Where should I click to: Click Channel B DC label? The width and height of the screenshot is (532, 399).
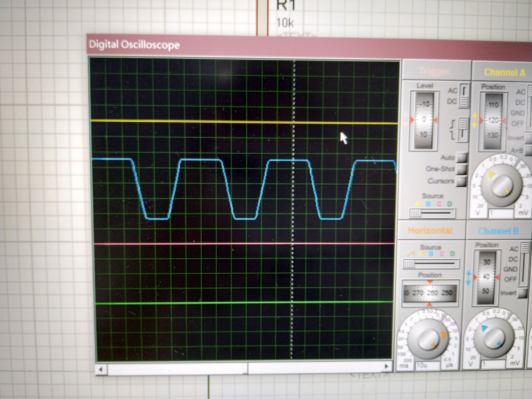coord(513,259)
